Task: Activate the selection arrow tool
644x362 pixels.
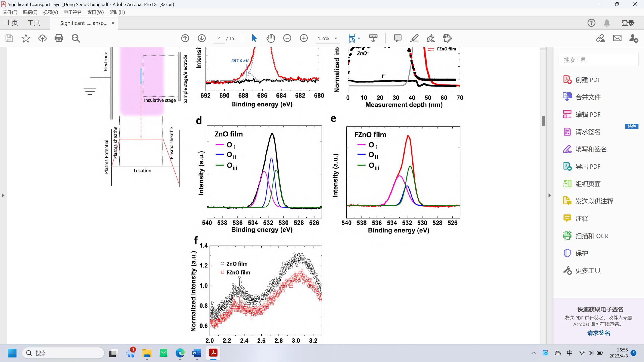Action: [x=254, y=38]
